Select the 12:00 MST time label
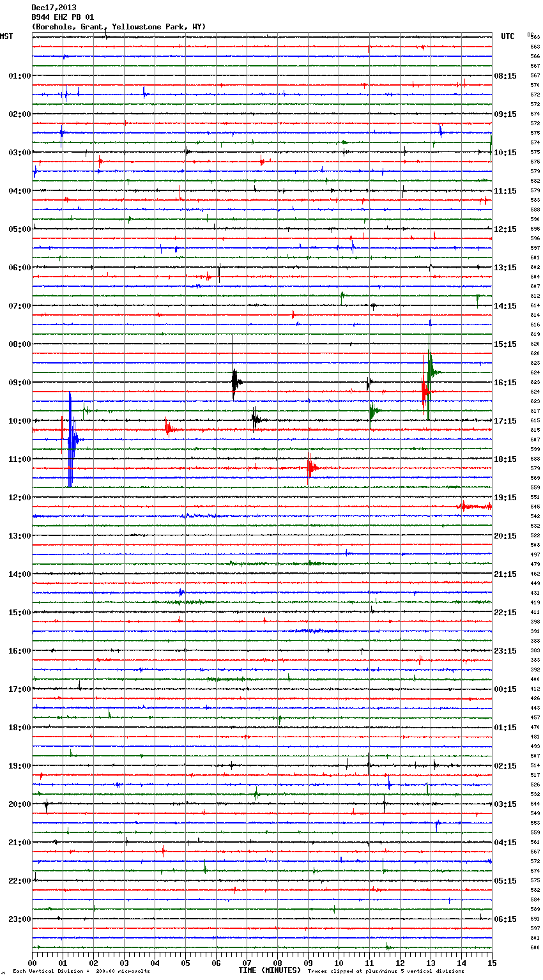This screenshot has height=980, width=543. coord(20,498)
